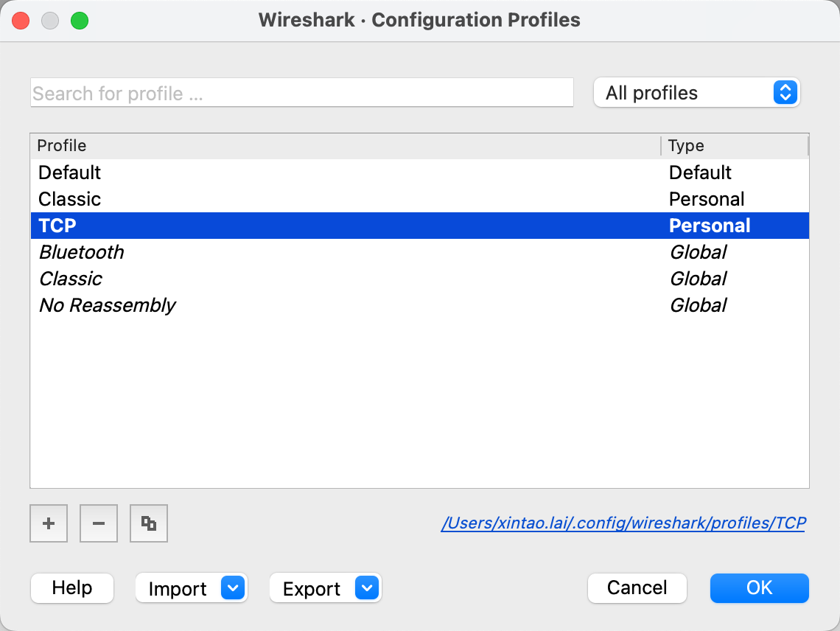
Task: Open the TCP profile path link
Action: click(x=623, y=523)
